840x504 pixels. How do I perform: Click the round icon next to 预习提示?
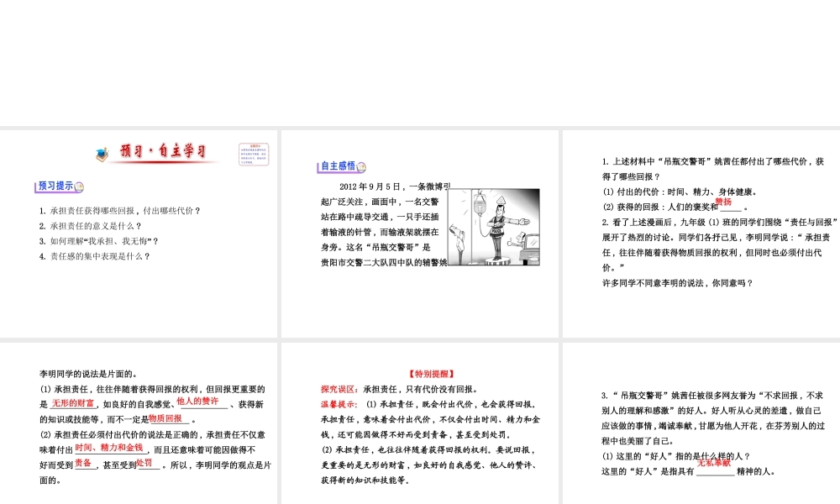[x=79, y=187]
